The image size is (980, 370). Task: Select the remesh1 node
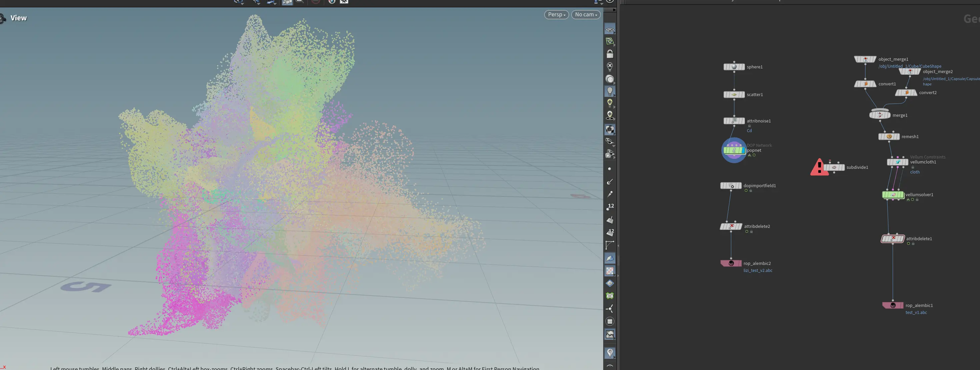pyautogui.click(x=889, y=137)
